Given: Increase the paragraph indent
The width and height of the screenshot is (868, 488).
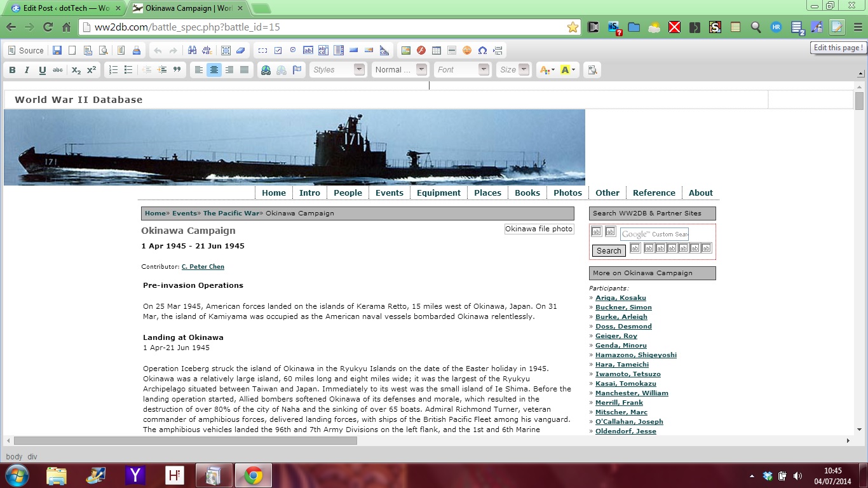Looking at the screenshot, I should tap(162, 70).
